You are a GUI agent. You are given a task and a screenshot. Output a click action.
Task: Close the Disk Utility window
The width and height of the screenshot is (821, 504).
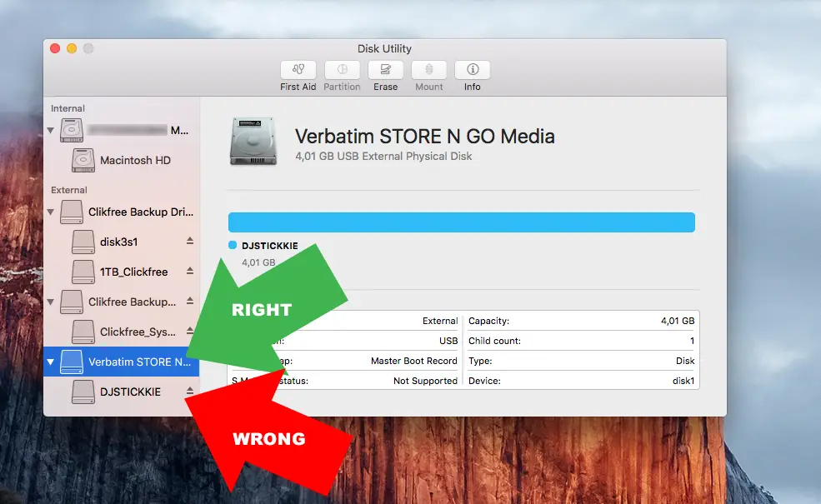(x=55, y=48)
